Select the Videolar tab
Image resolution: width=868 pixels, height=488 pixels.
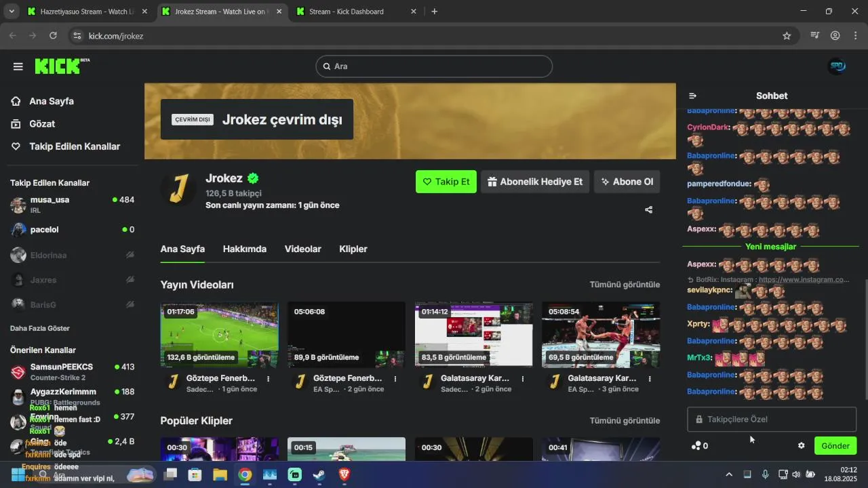(303, 249)
